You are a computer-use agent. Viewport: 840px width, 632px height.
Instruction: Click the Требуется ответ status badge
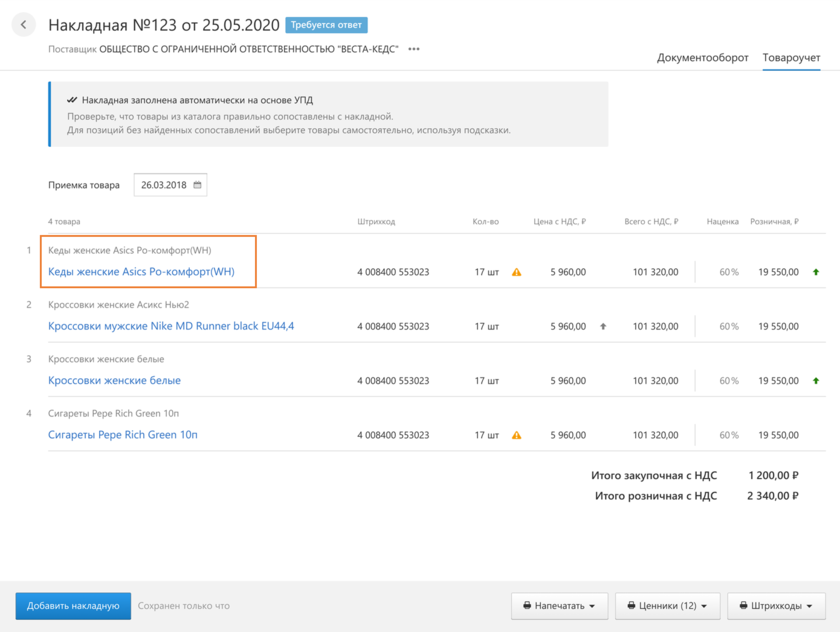(x=326, y=25)
